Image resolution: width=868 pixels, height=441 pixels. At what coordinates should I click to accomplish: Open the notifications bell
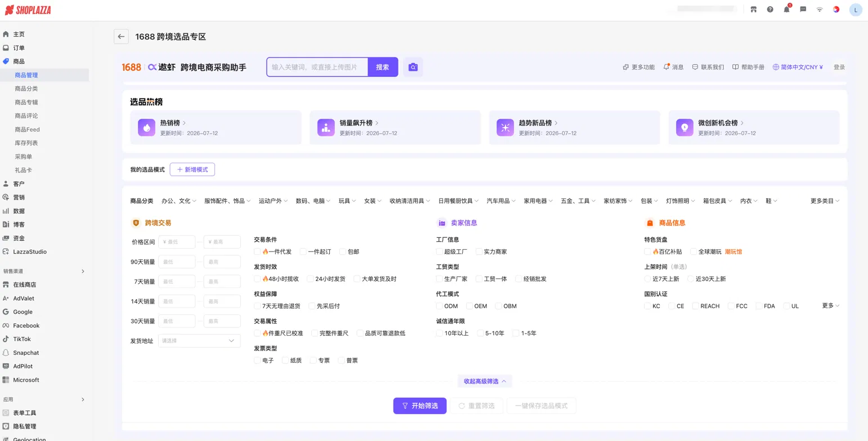[787, 10]
